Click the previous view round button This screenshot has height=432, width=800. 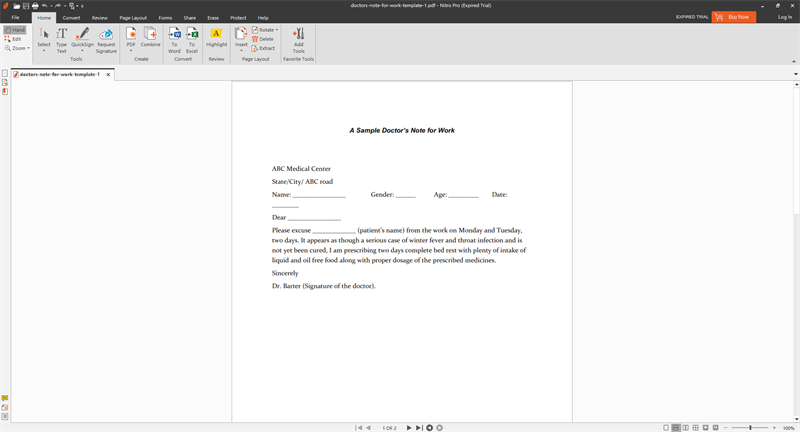click(430, 428)
